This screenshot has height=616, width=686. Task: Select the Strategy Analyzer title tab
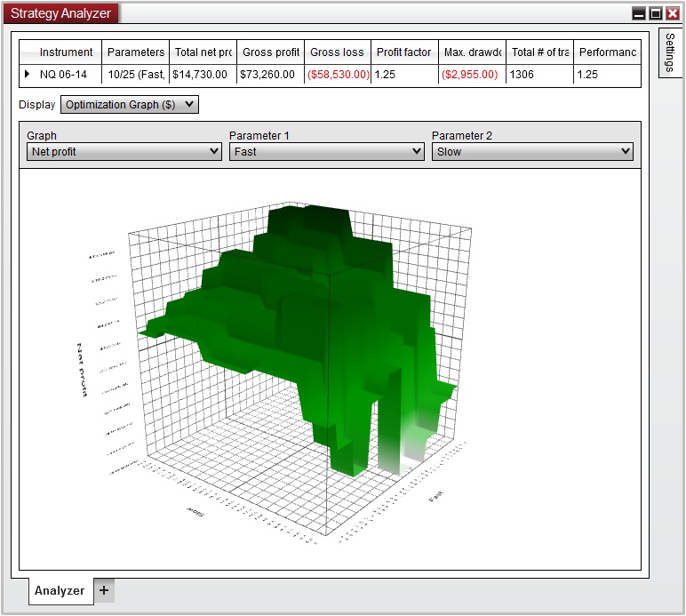60,13
